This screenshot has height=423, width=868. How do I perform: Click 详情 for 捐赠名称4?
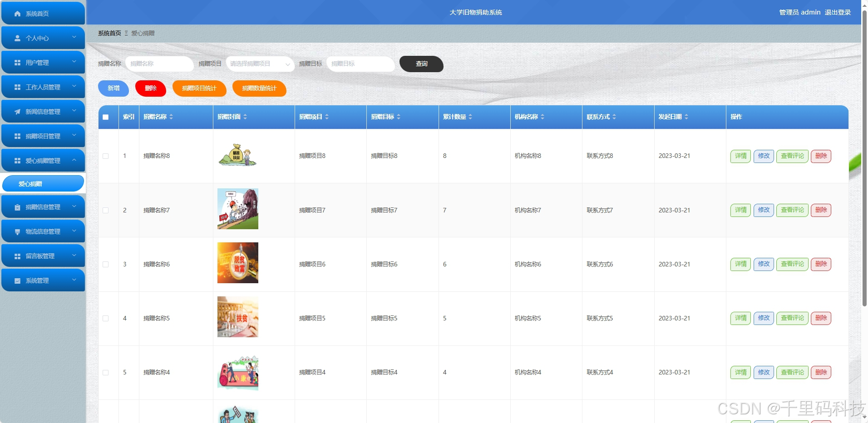pyautogui.click(x=740, y=373)
